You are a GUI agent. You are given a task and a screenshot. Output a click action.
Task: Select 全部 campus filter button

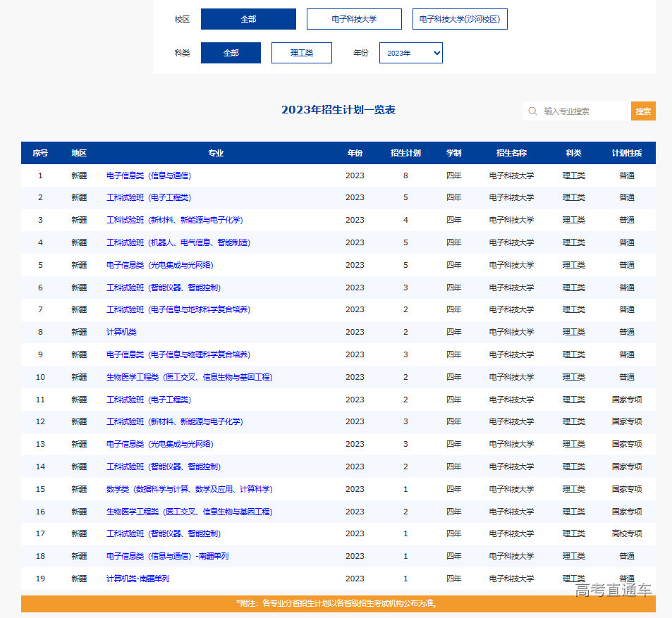(248, 20)
